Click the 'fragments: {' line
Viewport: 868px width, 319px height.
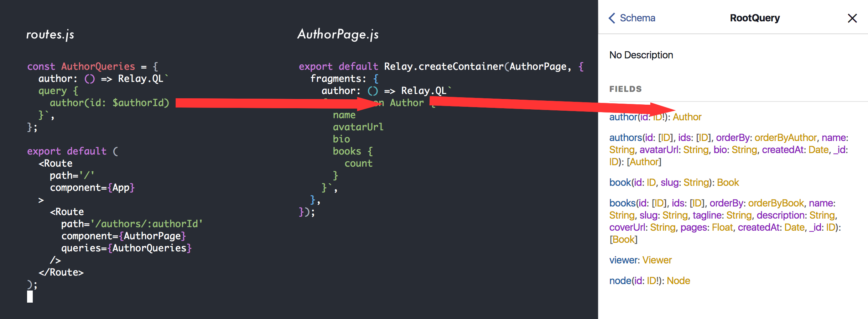tap(344, 79)
